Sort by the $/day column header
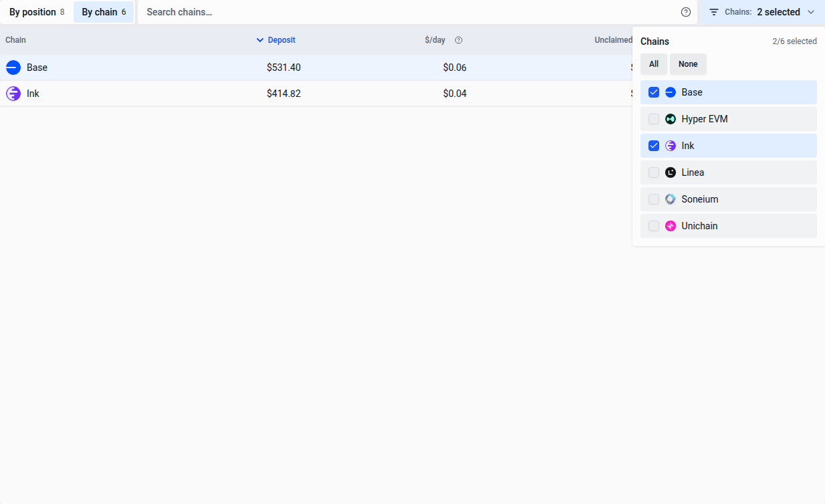The width and height of the screenshot is (825, 504). tap(435, 40)
